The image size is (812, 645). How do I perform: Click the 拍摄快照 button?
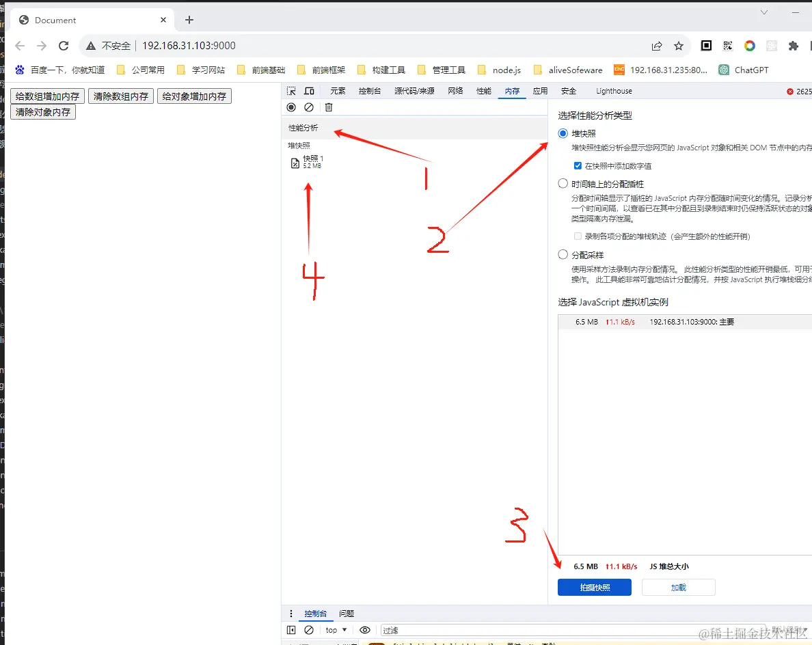595,588
